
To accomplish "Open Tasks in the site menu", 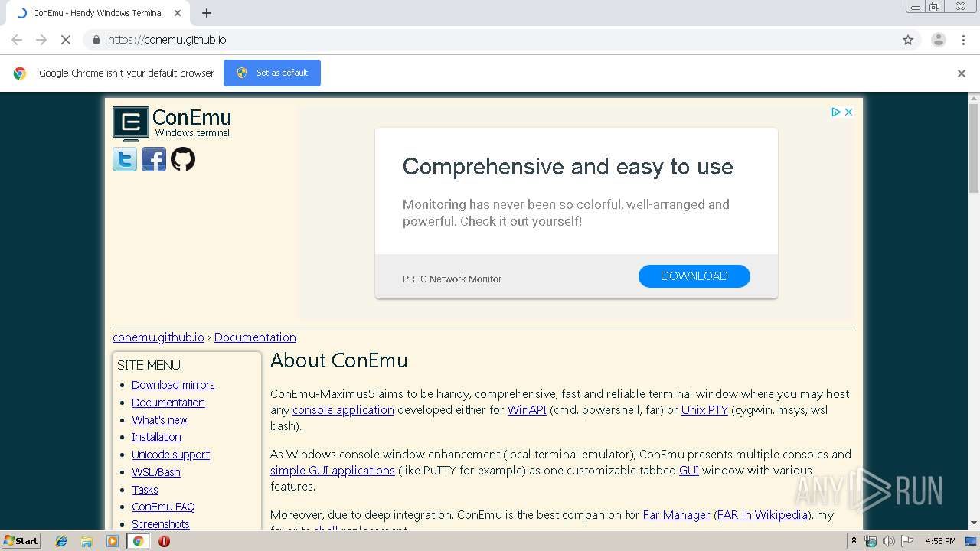I will coord(145,490).
